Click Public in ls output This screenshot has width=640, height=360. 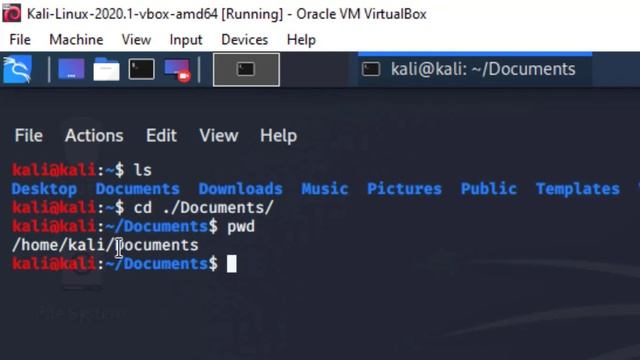pos(489,189)
